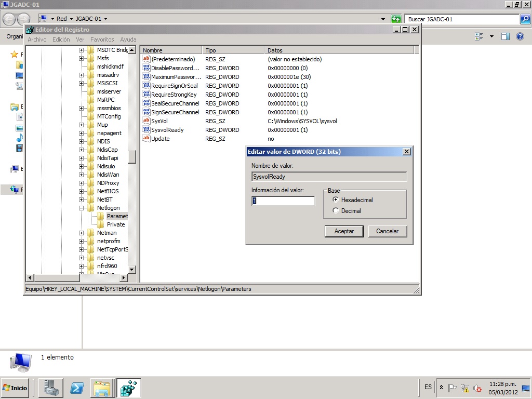Toggle the Explorer preview pane icon

[x=506, y=36]
